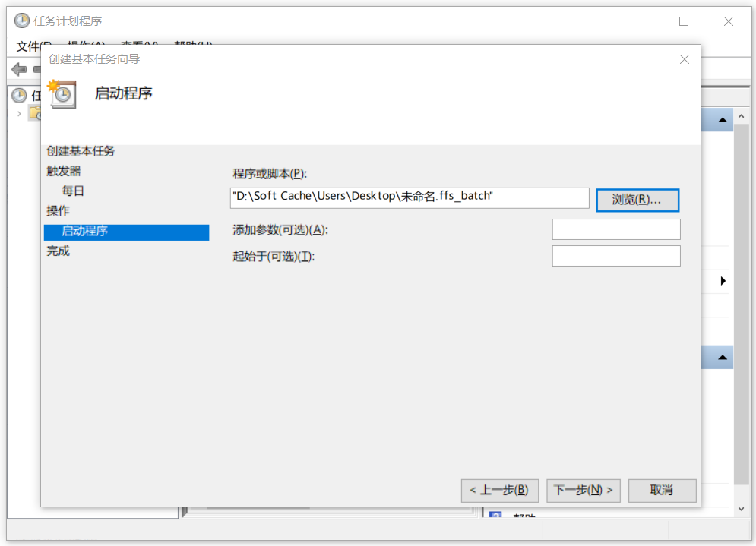Click the Browse (浏览) button
756x546 pixels.
pos(637,200)
